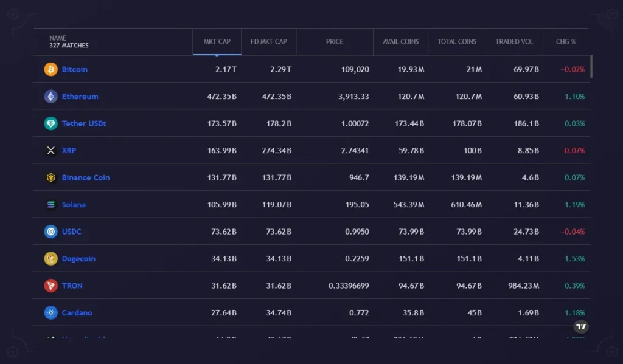The image size is (623, 364).
Task: Select the MKT CAP column header
Action: tap(217, 41)
